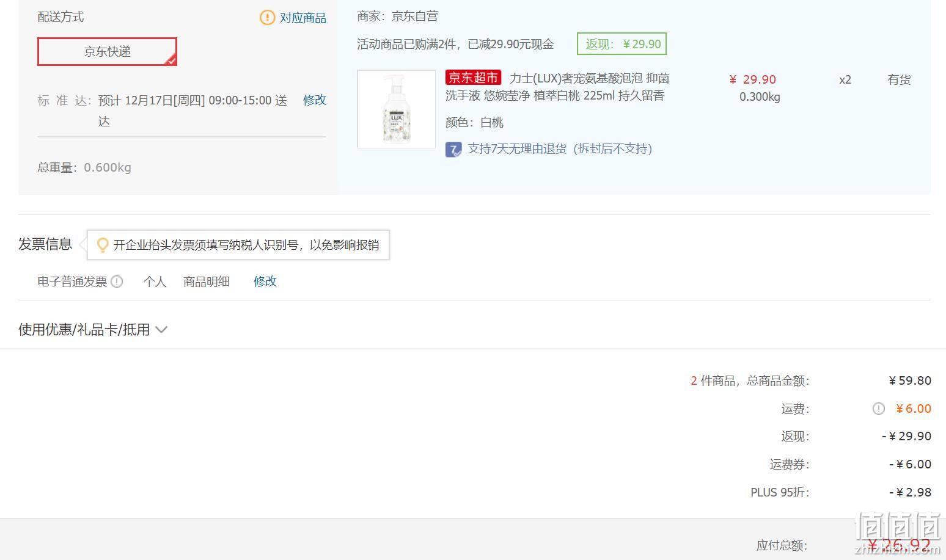Click total goods amount ¥59.80
946x560 pixels.
coord(910,380)
